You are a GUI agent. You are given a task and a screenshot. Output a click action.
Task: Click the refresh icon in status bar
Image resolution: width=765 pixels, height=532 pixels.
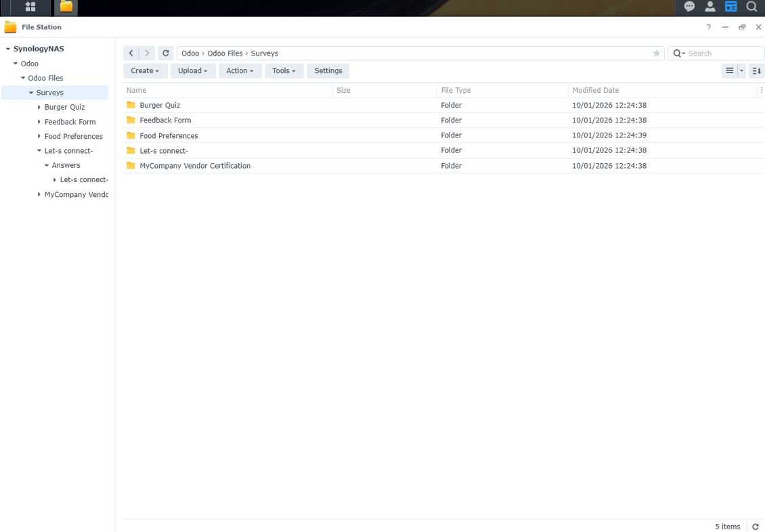pyautogui.click(x=756, y=527)
